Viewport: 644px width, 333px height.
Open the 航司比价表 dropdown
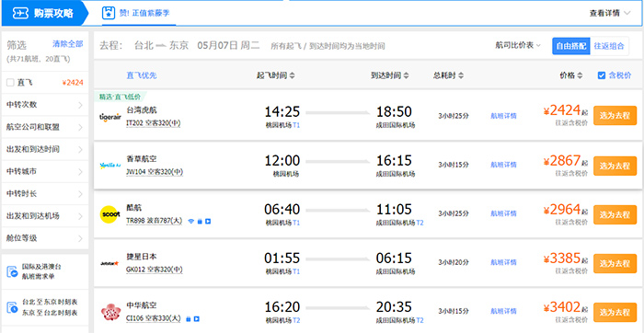point(518,46)
